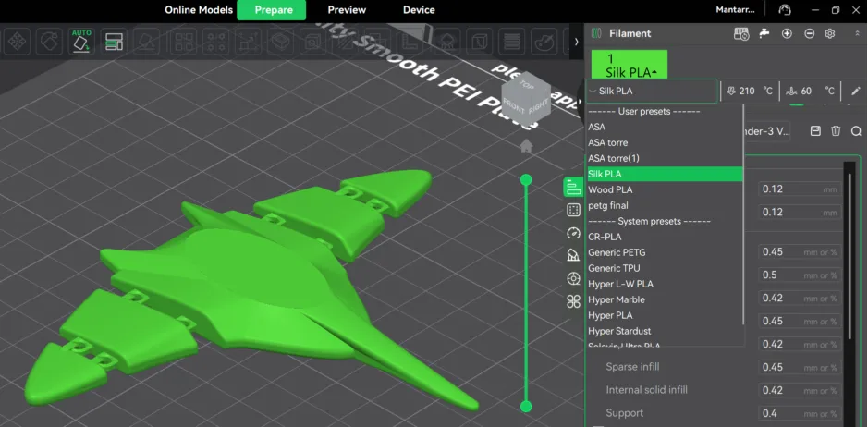The height and width of the screenshot is (427, 868).
Task: Click the Sparse infill 0.45 width field
Action: coord(800,367)
